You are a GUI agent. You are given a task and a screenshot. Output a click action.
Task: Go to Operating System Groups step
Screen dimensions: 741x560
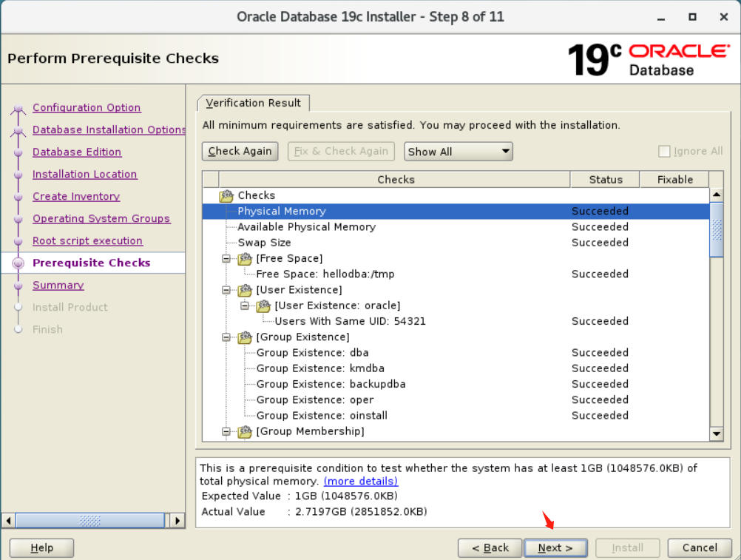point(101,219)
